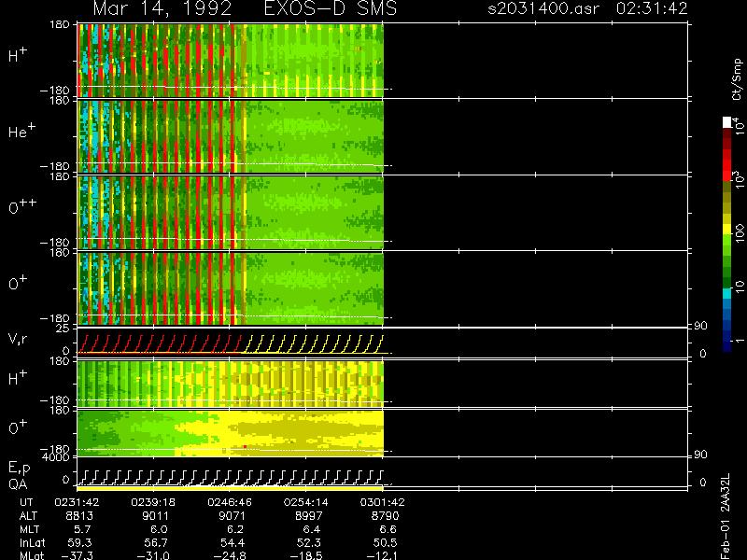Pick the white top segment of the colorbar
747x560 pixels.
[727, 122]
